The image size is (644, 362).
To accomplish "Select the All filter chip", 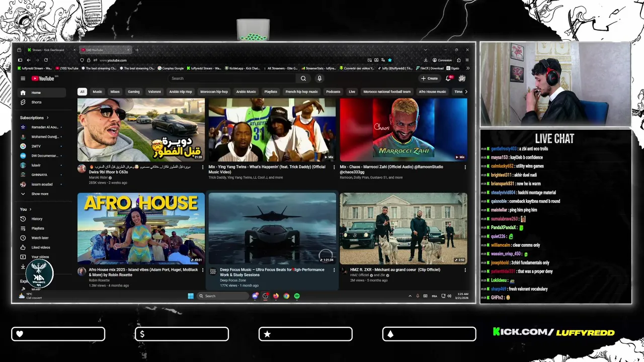I will coord(82,92).
